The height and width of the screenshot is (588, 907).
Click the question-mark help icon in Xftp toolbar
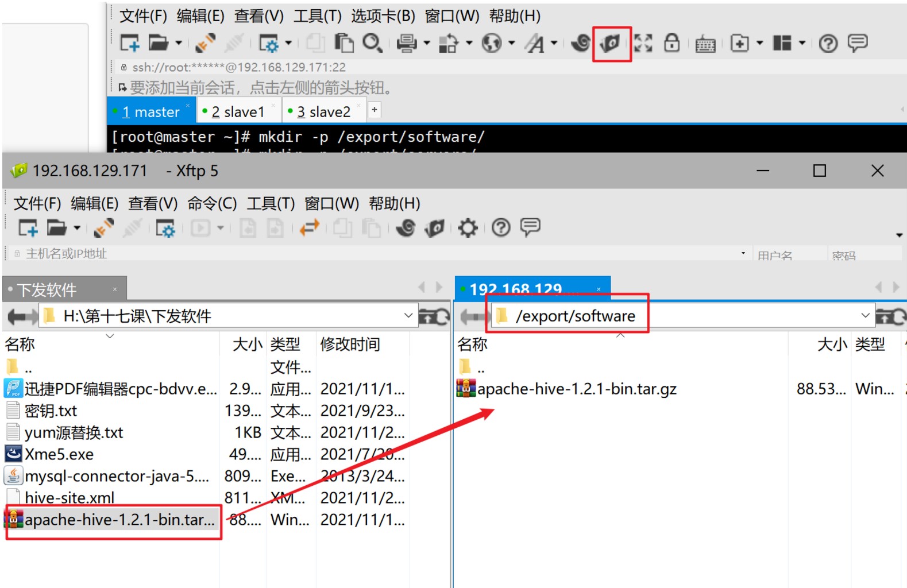(x=501, y=228)
